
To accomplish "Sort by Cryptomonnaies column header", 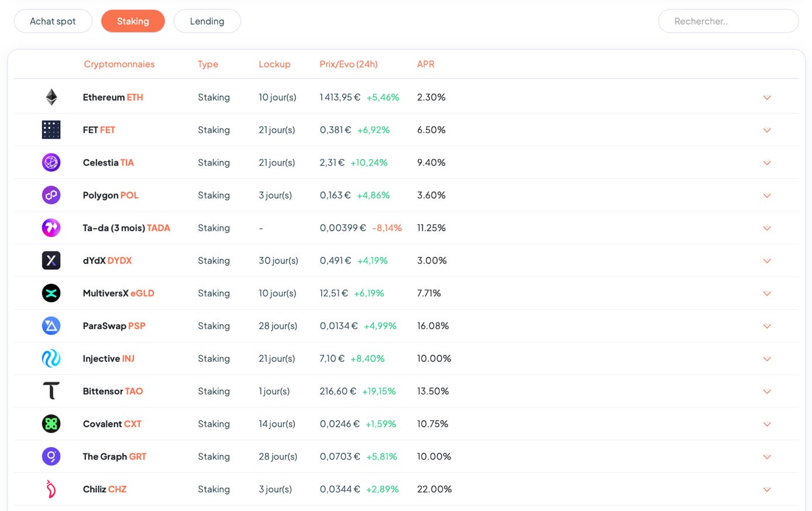I will (119, 64).
